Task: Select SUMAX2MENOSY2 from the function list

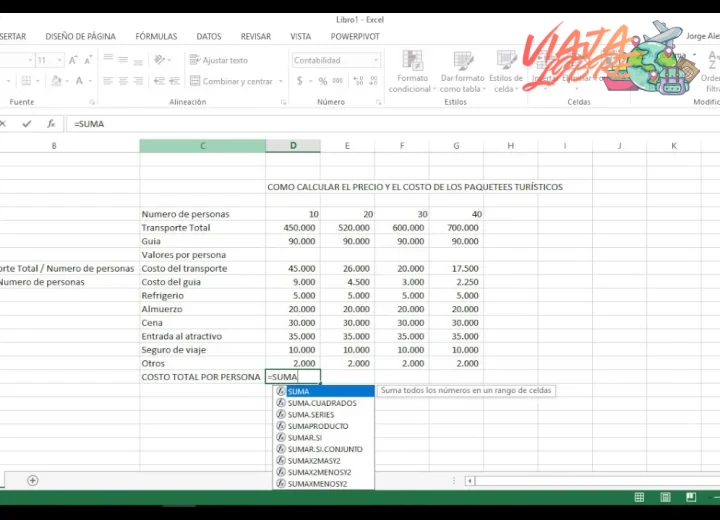Action: [325, 472]
